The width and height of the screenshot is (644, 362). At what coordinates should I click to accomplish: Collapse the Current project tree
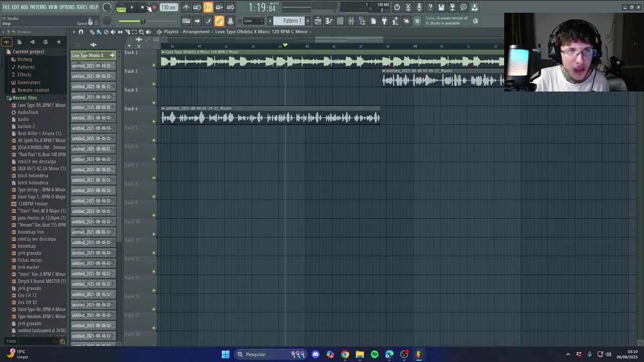pos(29,52)
